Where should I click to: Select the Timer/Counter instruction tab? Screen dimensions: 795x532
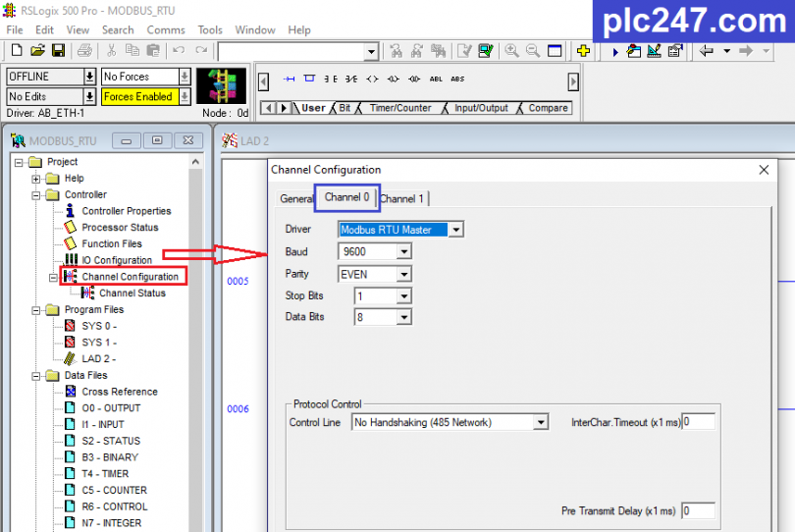point(399,108)
